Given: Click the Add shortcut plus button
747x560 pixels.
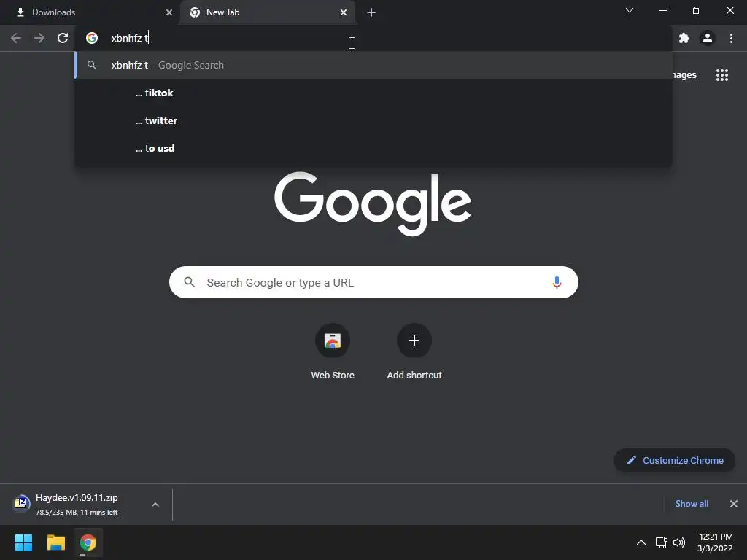Looking at the screenshot, I should (x=414, y=341).
